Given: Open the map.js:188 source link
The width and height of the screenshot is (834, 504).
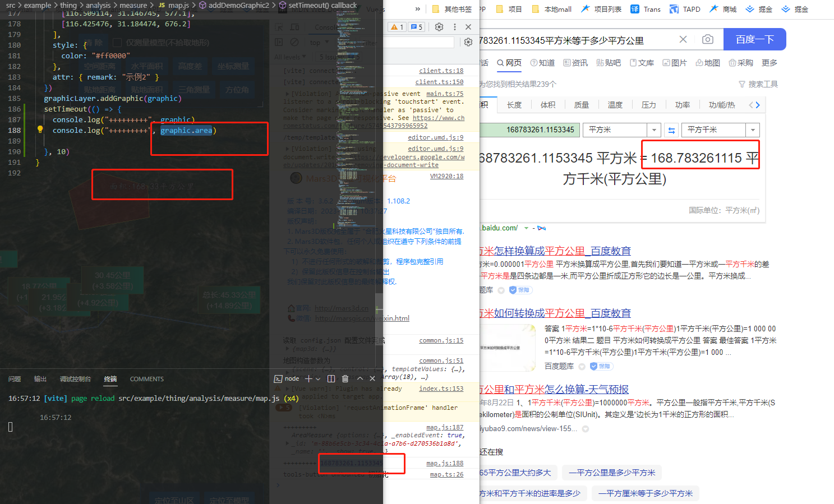Looking at the screenshot, I should click(445, 463).
